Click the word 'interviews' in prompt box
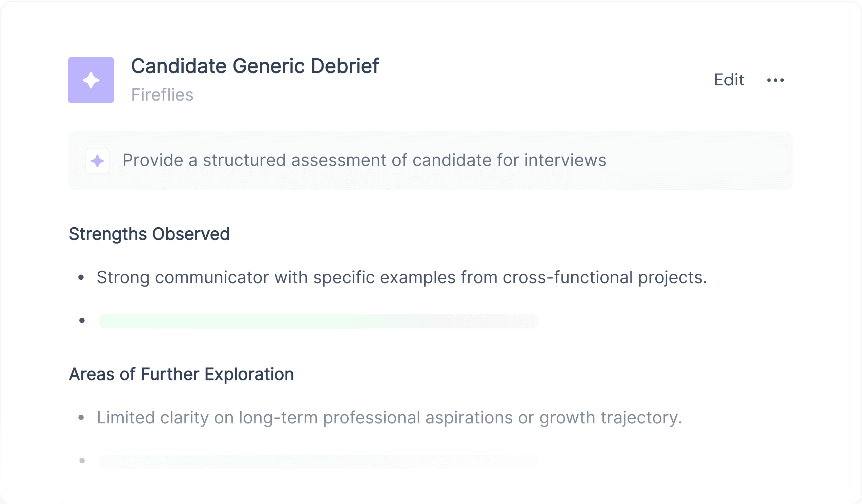 (566, 160)
